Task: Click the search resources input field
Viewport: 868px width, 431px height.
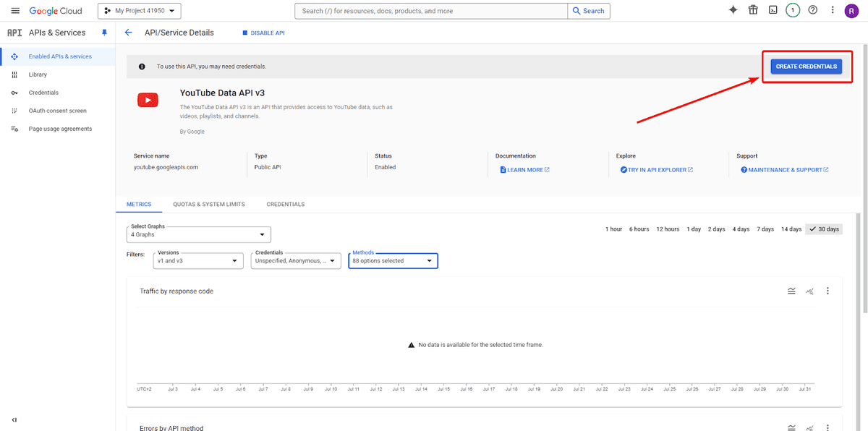Action: [432, 11]
